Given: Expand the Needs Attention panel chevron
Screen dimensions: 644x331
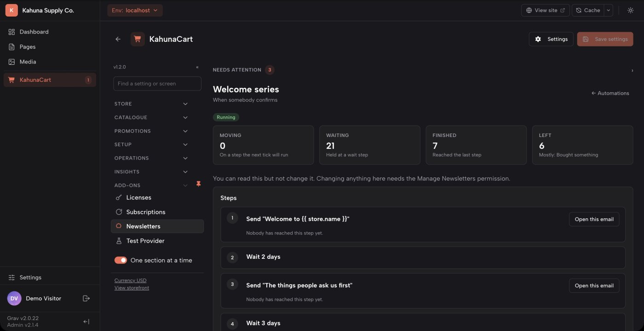Looking at the screenshot, I should coord(632,70).
